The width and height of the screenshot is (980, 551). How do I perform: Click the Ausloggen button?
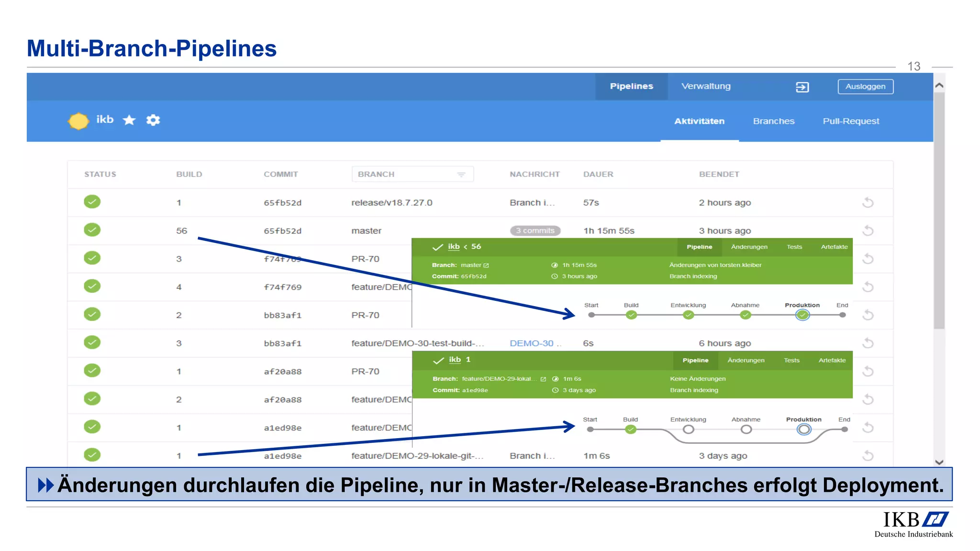tap(865, 87)
